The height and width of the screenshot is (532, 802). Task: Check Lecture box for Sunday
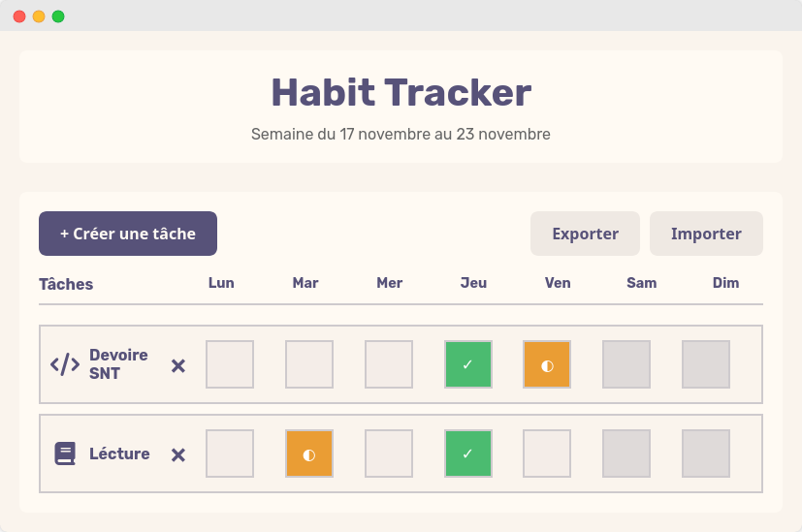[706, 454]
